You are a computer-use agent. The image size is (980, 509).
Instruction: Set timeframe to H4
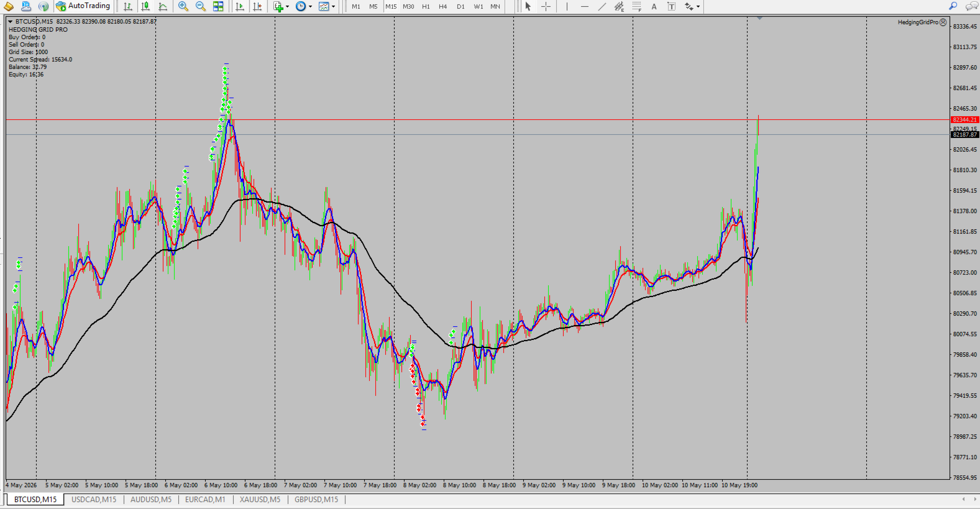tap(443, 6)
